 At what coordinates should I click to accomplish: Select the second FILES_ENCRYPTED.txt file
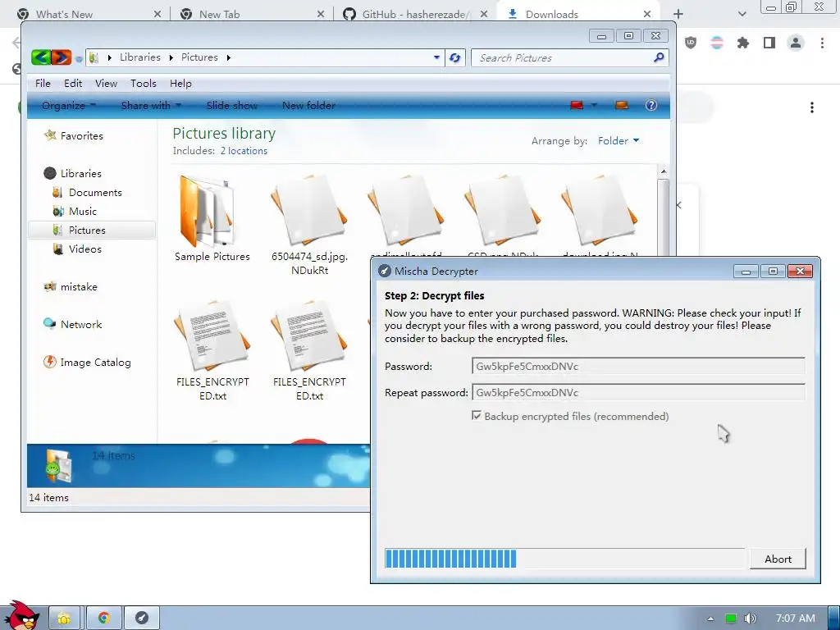pos(309,351)
